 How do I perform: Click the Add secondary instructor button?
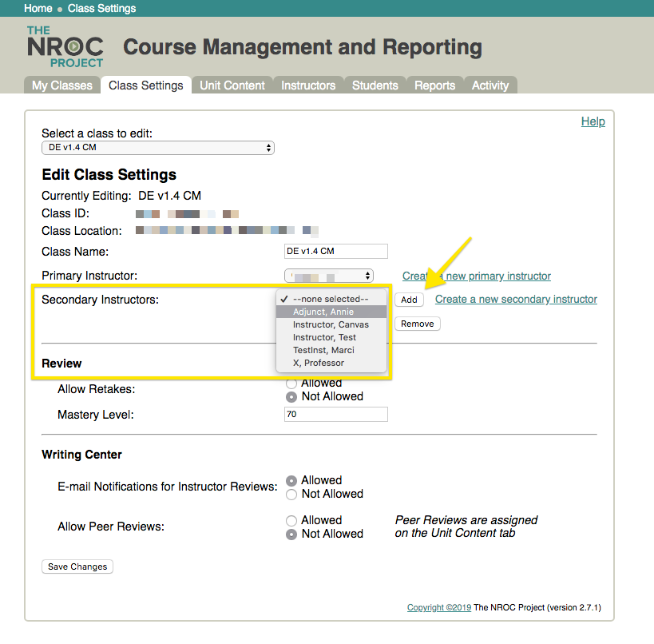coord(409,300)
